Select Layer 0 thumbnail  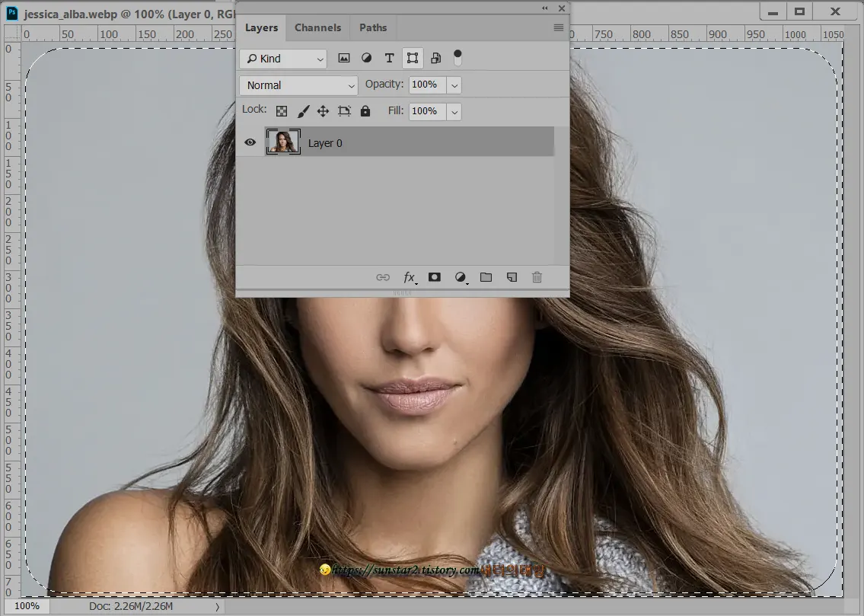283,142
